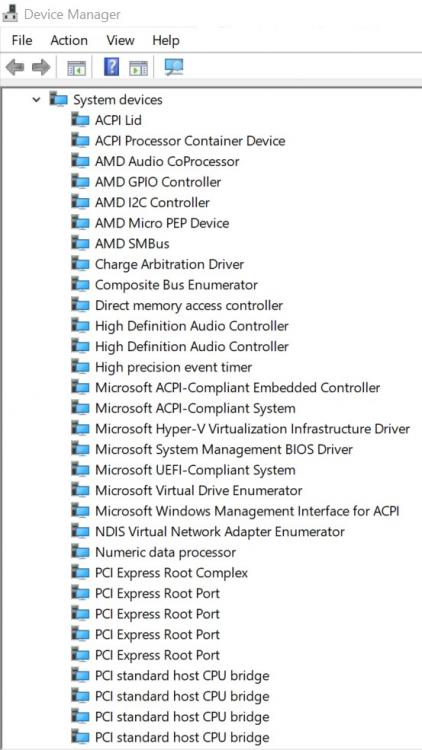Open the View menu
422x750 pixels.
point(120,40)
